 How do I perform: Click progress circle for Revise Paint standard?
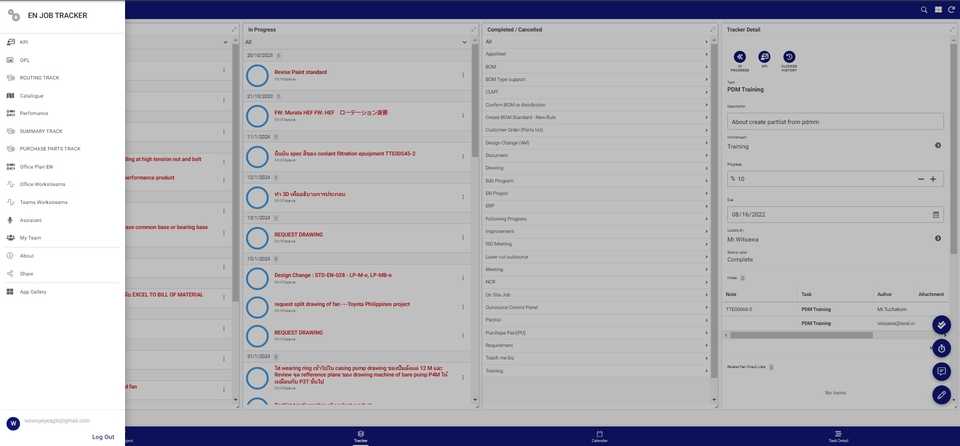(257, 75)
